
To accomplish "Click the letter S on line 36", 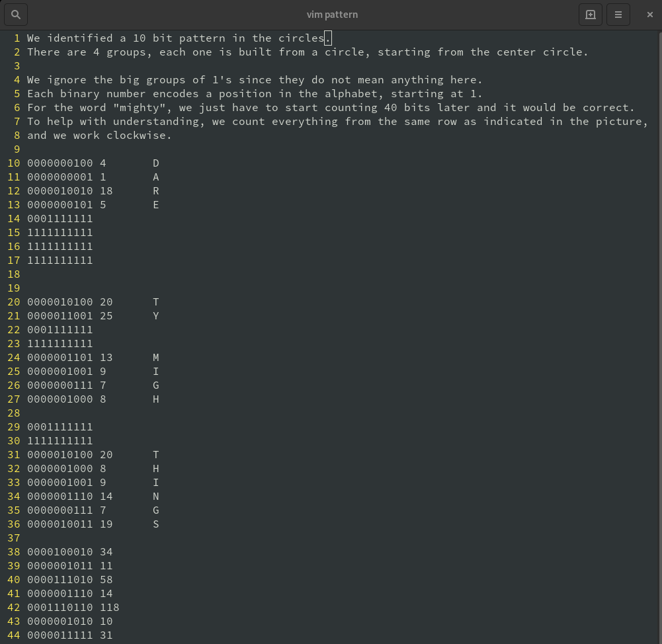I will click(x=156, y=524).
